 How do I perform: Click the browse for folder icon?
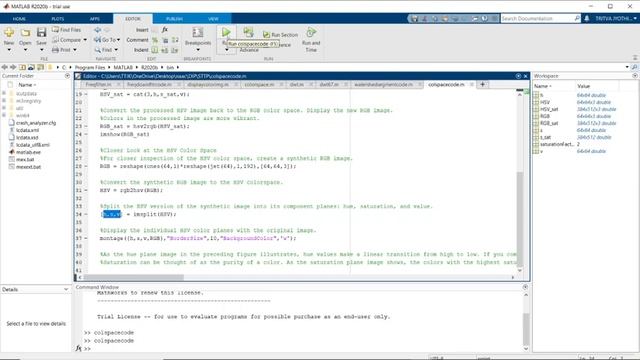click(x=31, y=67)
